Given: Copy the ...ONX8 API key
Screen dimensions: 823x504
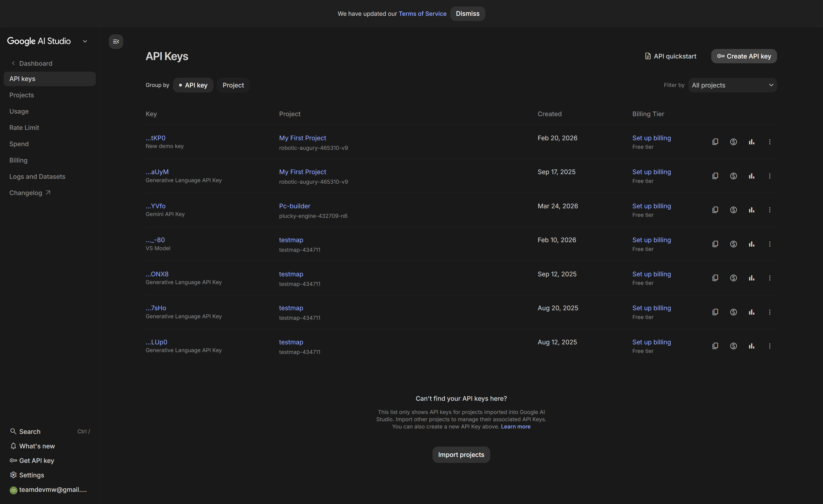Looking at the screenshot, I should [715, 278].
